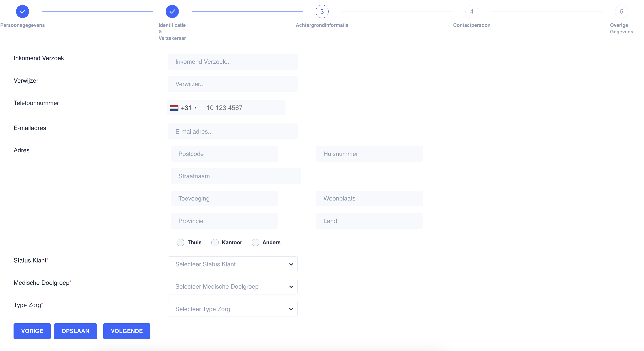Click the step 3 Achtergrondinformatie circle
Screen dimensions: 644x351
click(x=322, y=11)
